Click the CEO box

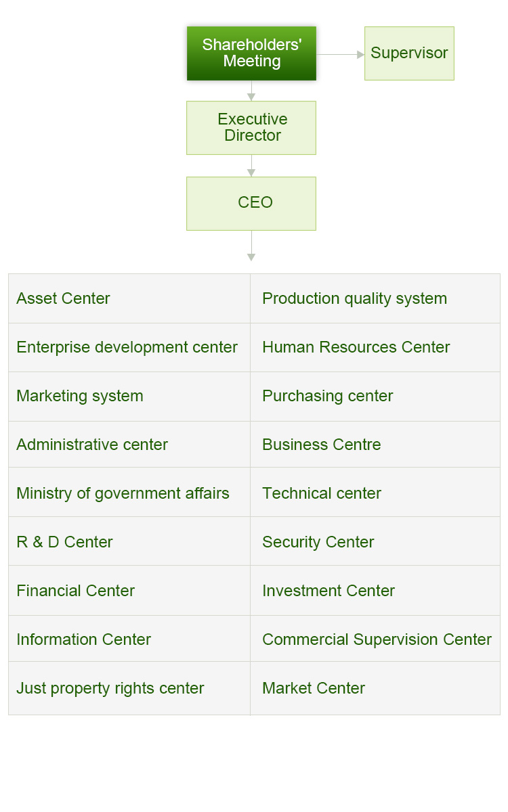point(251,204)
